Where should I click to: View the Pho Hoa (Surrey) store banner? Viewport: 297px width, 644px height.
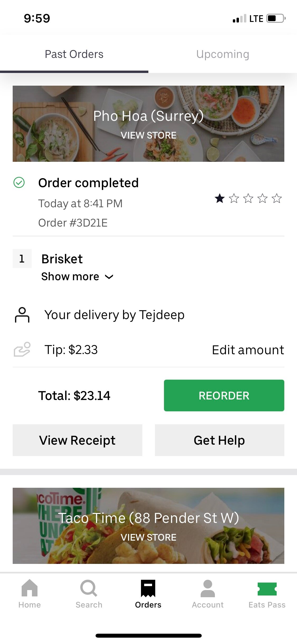click(148, 124)
